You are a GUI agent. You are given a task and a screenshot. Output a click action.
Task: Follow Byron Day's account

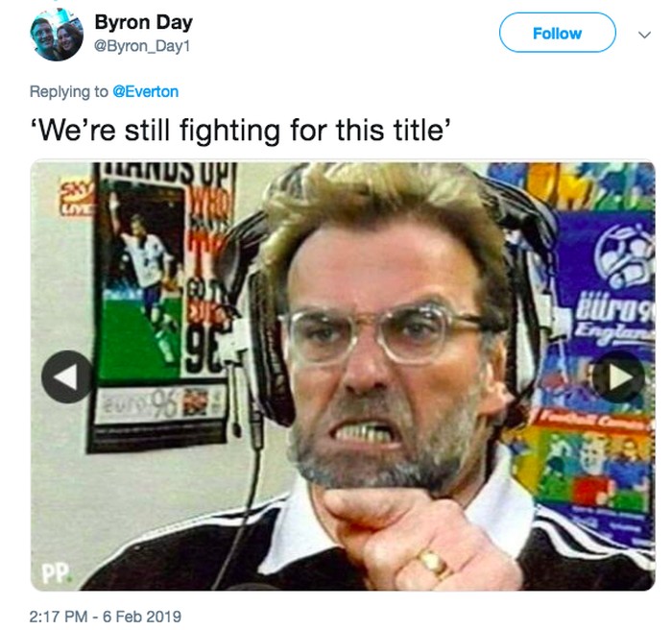pos(557,33)
